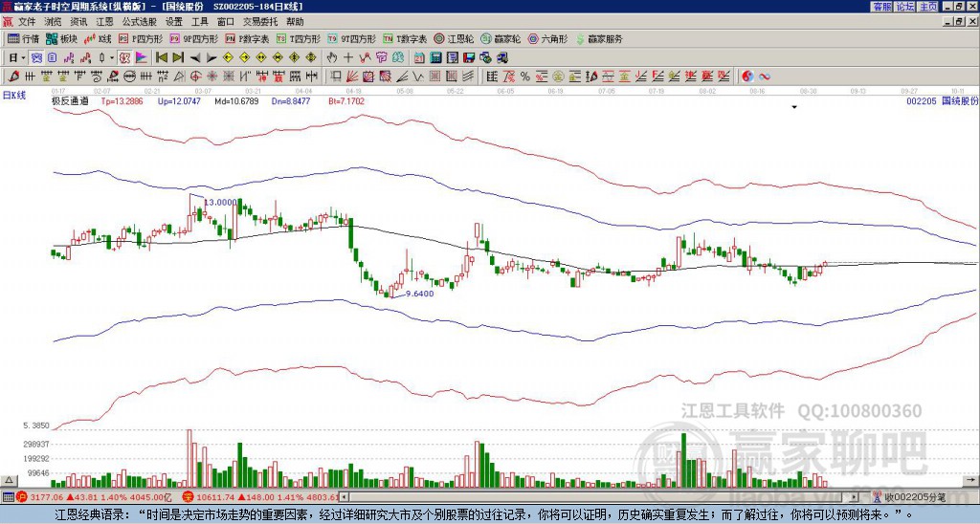Image resolution: width=980 pixels, height=524 pixels.
Task: Open the P四方形 tool
Action: coord(142,38)
